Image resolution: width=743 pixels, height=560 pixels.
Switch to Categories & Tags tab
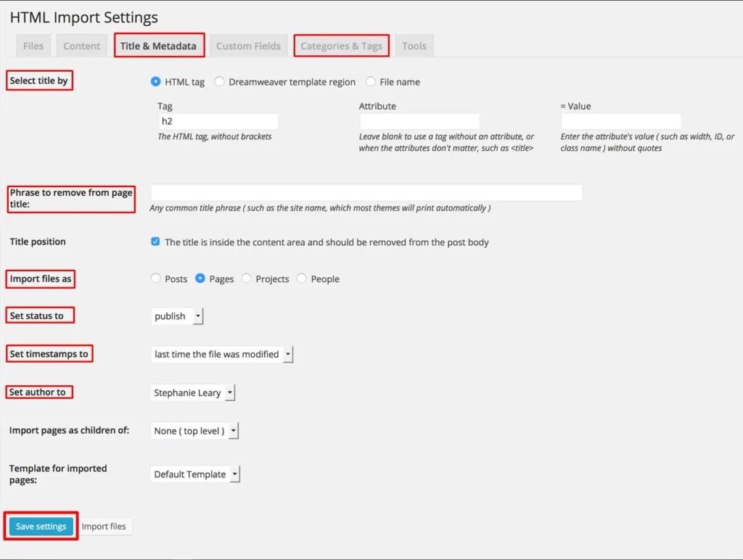click(341, 46)
